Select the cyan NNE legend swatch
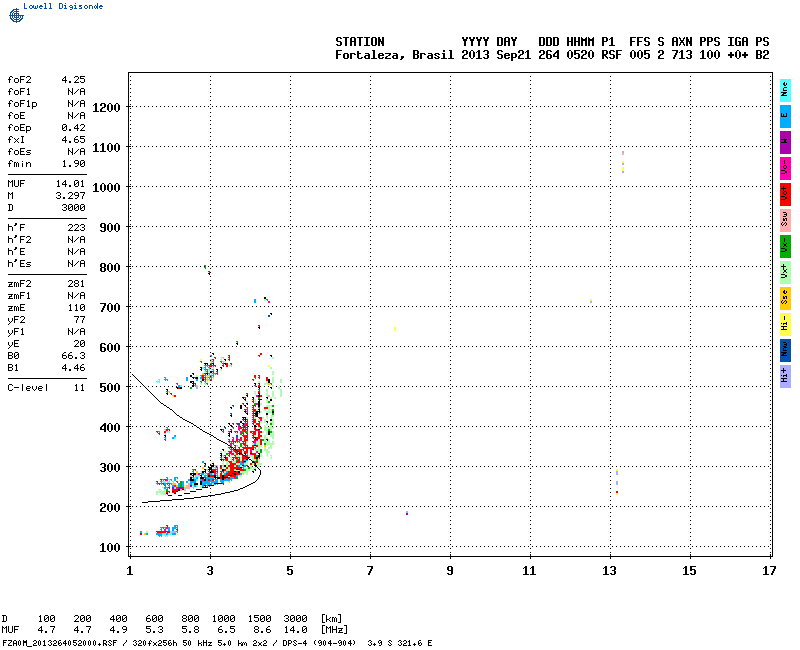This screenshot has width=800, height=650. pos(785,90)
